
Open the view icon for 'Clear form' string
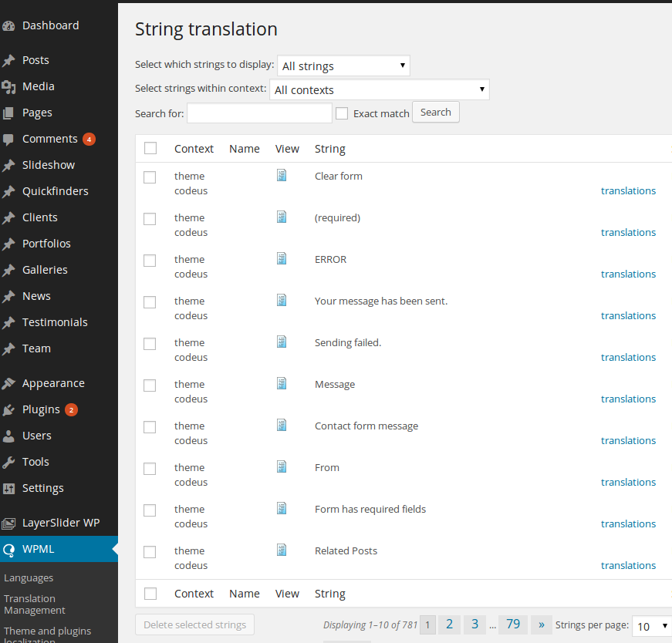282,175
